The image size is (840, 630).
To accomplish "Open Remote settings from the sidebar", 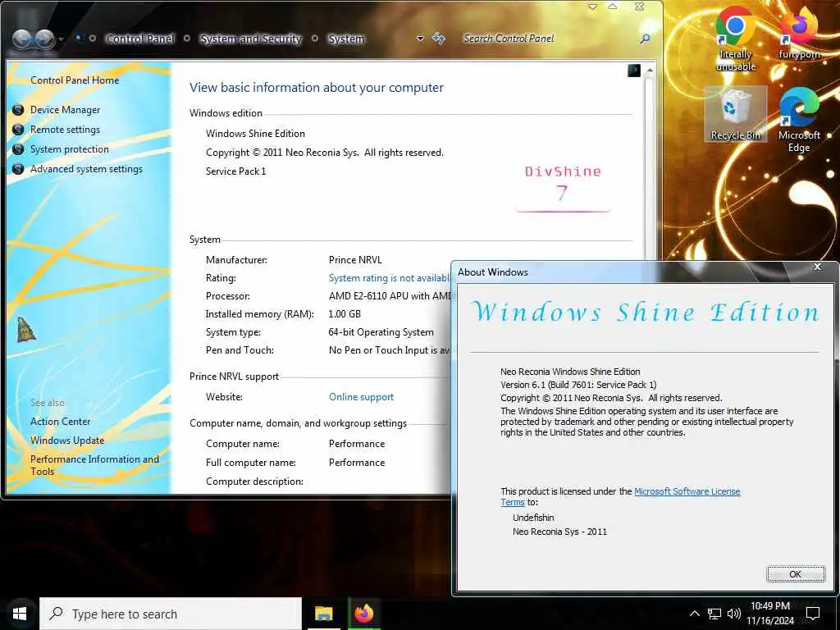I will pos(65,130).
